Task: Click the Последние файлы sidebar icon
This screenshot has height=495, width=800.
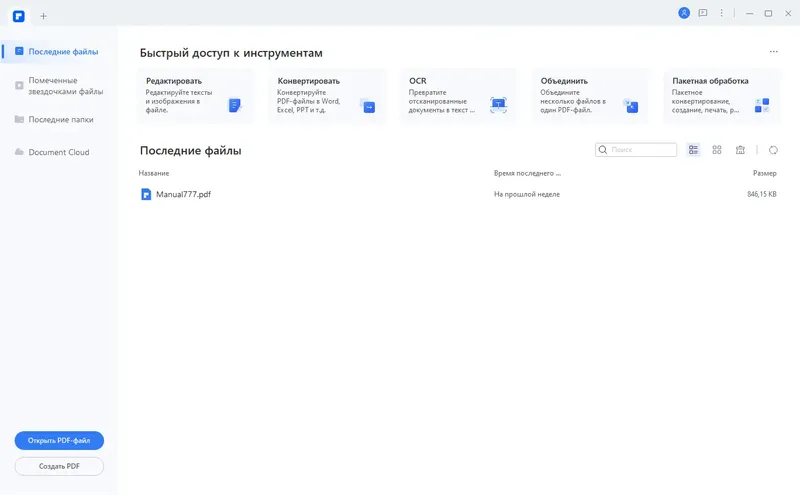Action: [19, 51]
